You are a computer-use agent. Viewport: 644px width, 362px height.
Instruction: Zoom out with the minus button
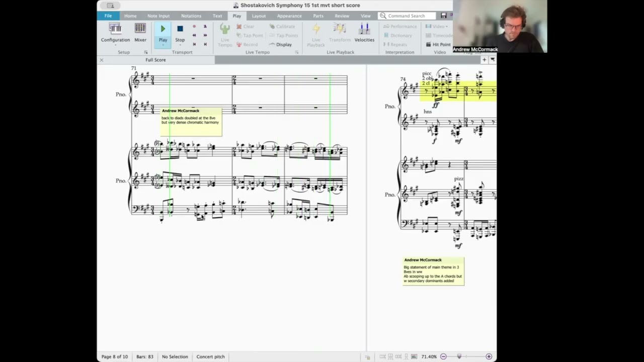(x=443, y=356)
